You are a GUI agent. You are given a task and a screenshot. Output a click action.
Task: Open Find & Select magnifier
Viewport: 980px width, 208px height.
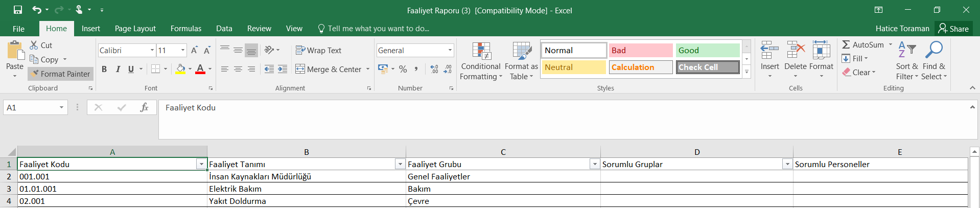point(934,61)
